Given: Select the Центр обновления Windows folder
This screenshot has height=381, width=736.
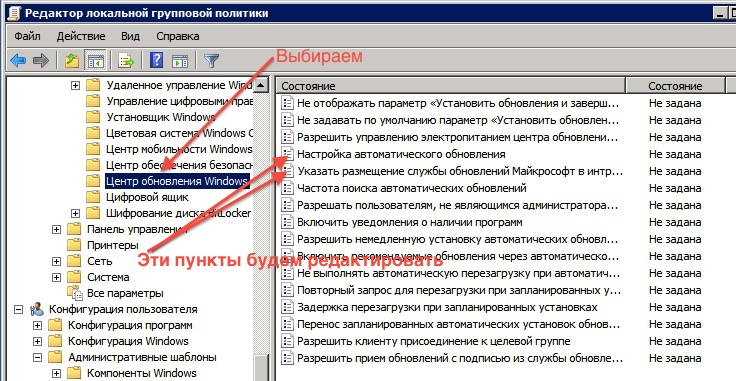Looking at the screenshot, I should pyautogui.click(x=176, y=181).
